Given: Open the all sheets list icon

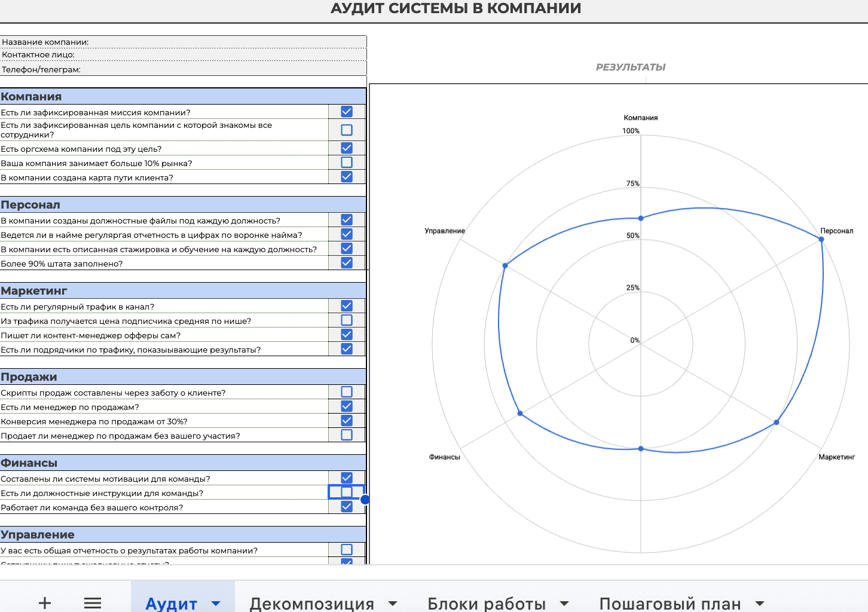Looking at the screenshot, I should [x=93, y=602].
